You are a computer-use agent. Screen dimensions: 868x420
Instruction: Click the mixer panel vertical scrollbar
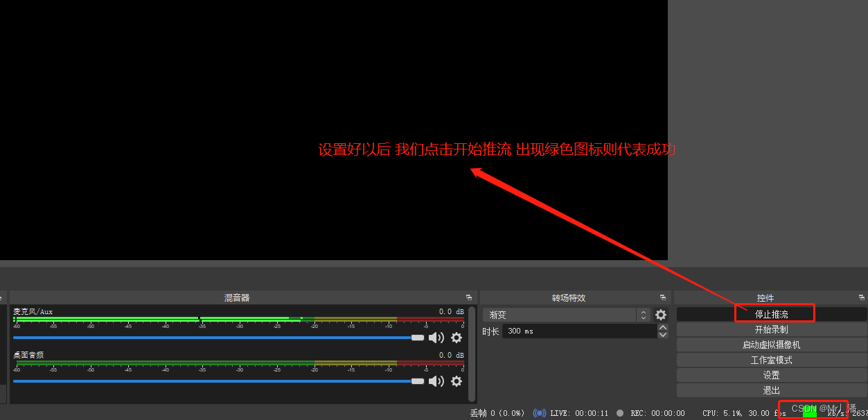click(x=472, y=354)
